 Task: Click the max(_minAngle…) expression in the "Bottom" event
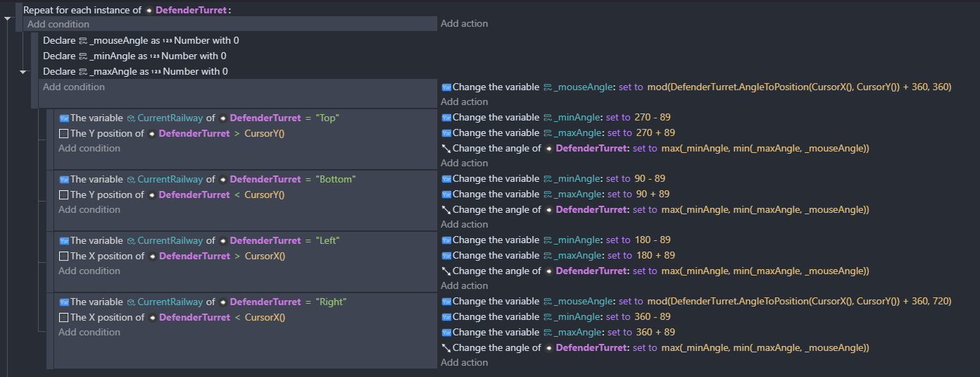click(x=765, y=210)
